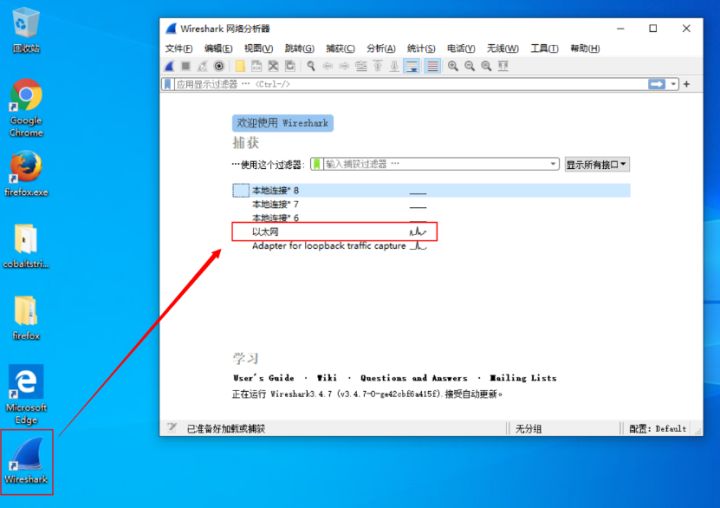Open the Mailing Lists link

(523, 378)
